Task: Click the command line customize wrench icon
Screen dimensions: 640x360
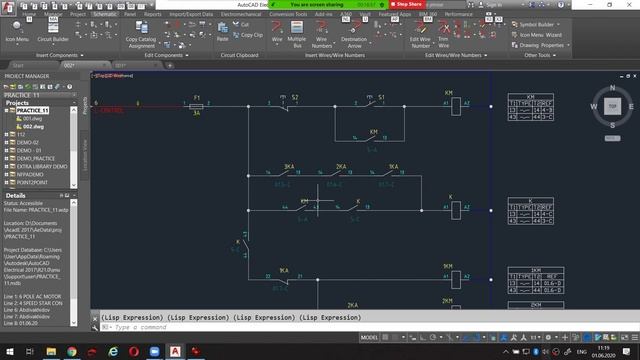Action: 95,327
